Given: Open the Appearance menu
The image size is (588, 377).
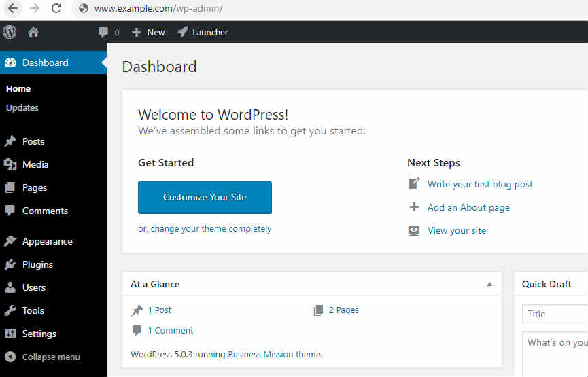Looking at the screenshot, I should (48, 242).
